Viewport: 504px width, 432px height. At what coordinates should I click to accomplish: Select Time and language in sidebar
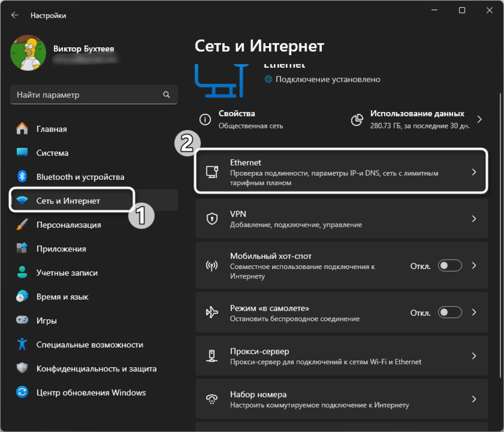pyautogui.click(x=62, y=297)
